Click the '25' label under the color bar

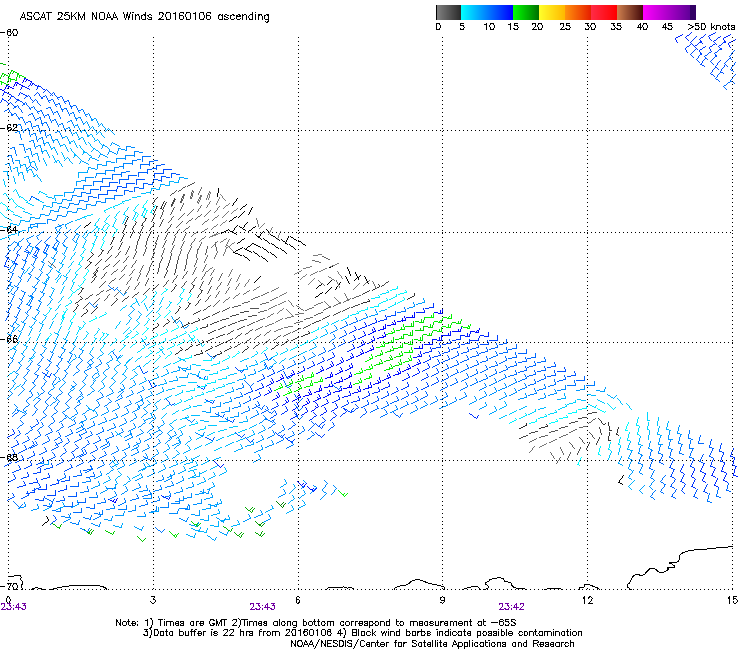[x=565, y=27]
